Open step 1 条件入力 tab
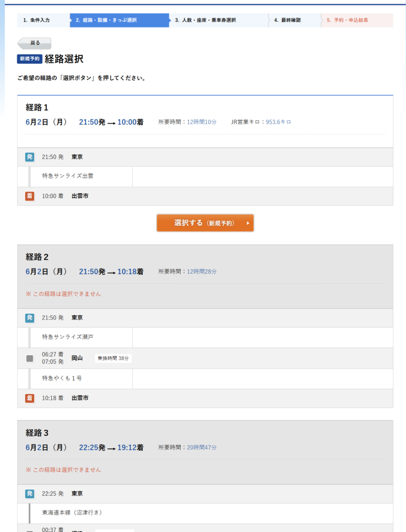The width and height of the screenshot is (406, 532). pyautogui.click(x=44, y=20)
